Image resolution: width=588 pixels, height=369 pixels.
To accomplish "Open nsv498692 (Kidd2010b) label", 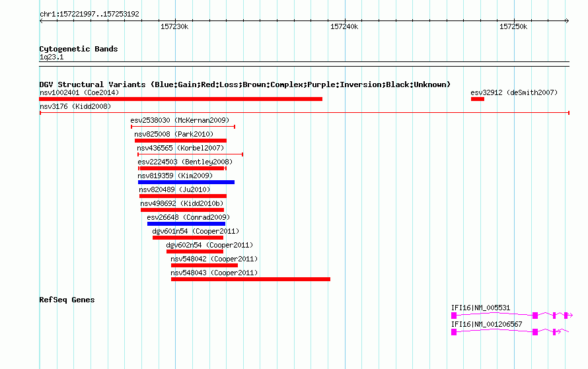I will click(182, 203).
